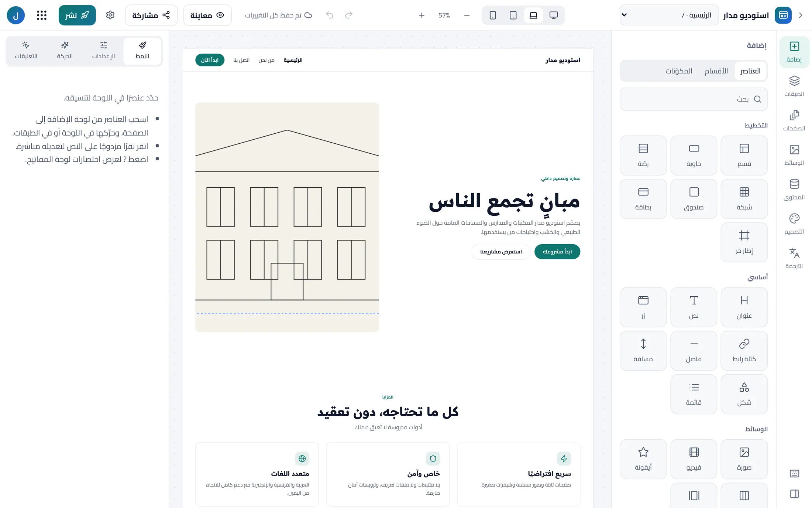Redo the last change
Image resolution: width=812 pixels, height=508 pixels.
(349, 15)
